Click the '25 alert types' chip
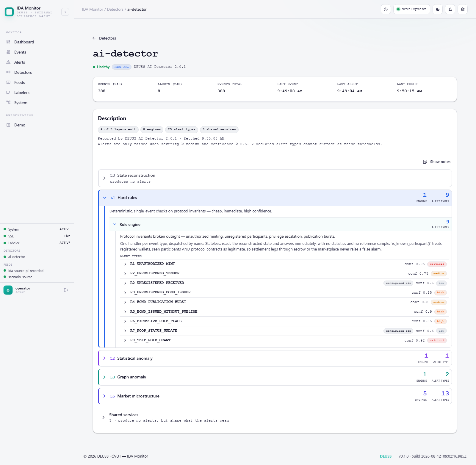Viewport: 476px width, 465px height. point(181,129)
